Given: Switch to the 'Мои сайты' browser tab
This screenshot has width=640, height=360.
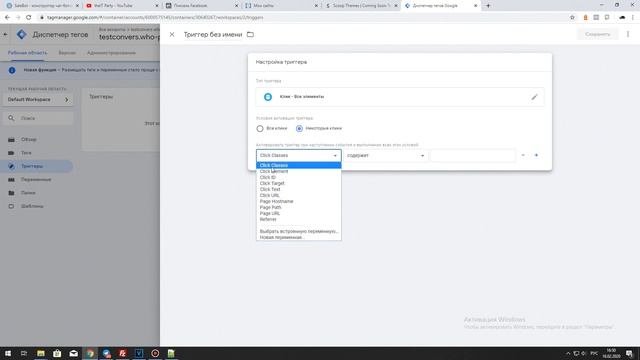Looking at the screenshot, I should coord(282,6).
